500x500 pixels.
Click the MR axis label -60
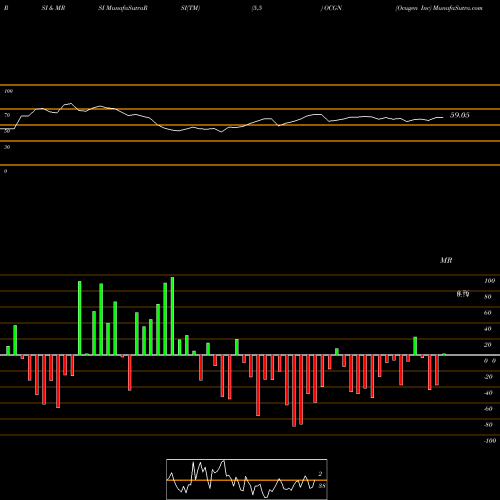coord(488,409)
